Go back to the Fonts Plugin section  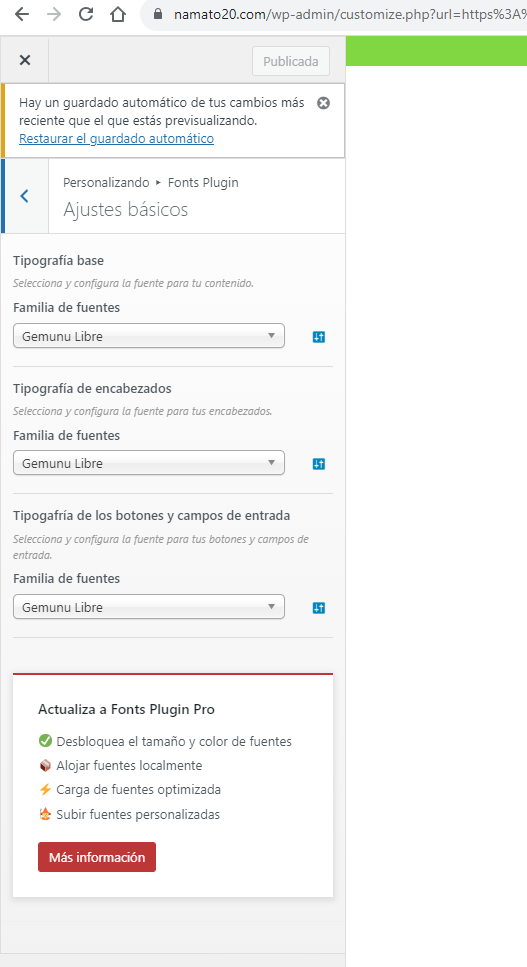click(x=25, y=196)
